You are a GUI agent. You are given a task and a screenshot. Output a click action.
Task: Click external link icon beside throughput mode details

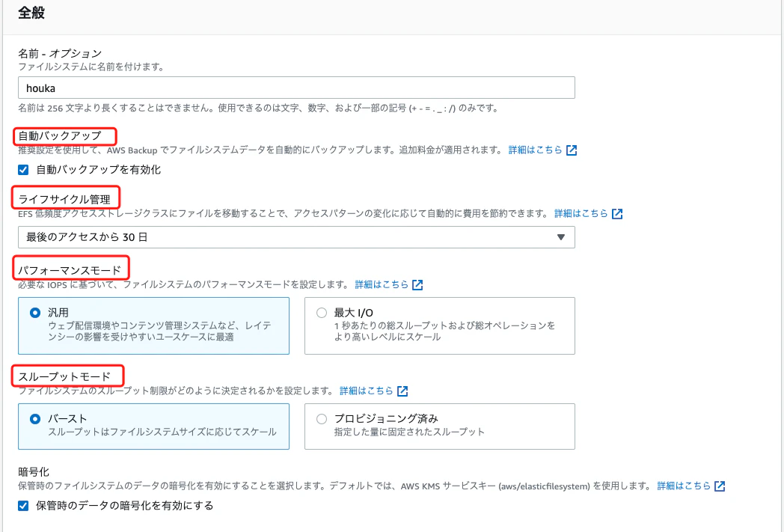tap(402, 391)
